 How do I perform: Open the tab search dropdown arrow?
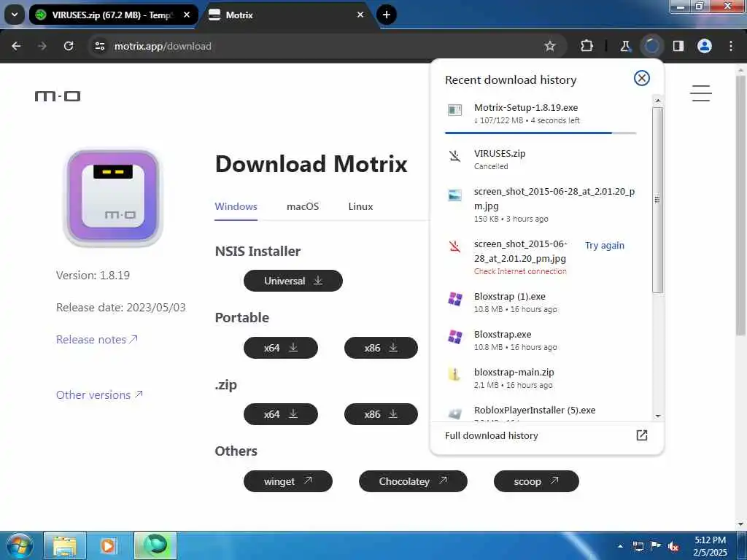(x=15, y=15)
